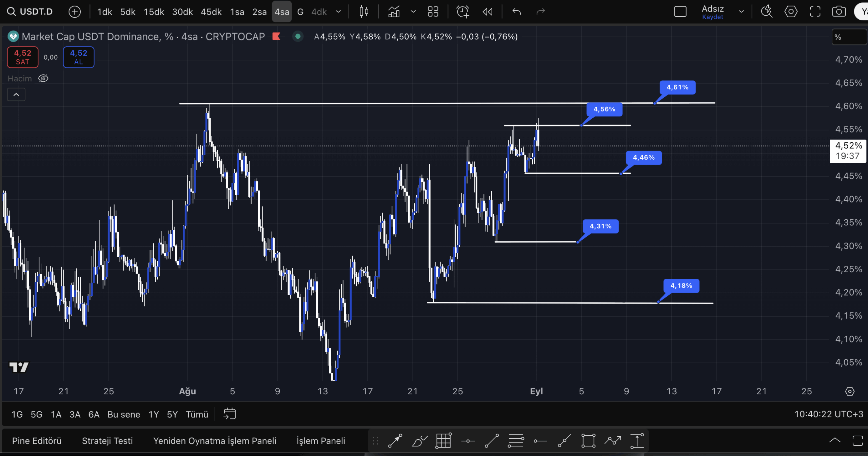Image resolution: width=868 pixels, height=456 pixels.
Task: Take a chart snapshot with the camera icon
Action: (839, 11)
